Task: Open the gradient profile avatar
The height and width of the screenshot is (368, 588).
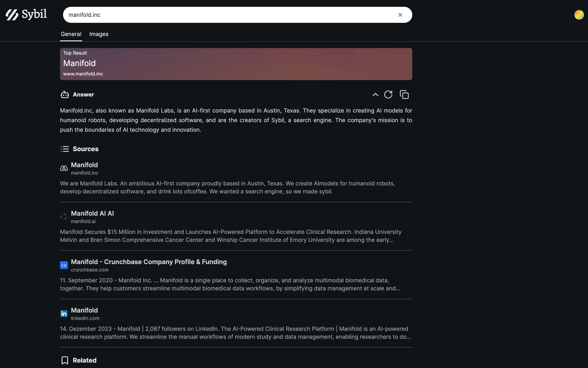Action: pos(579,15)
